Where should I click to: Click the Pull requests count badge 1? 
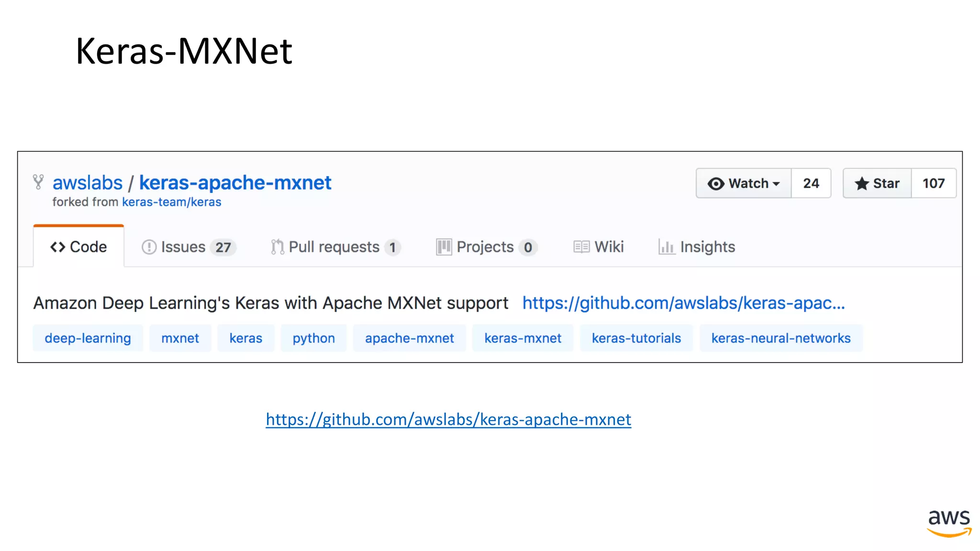[392, 247]
